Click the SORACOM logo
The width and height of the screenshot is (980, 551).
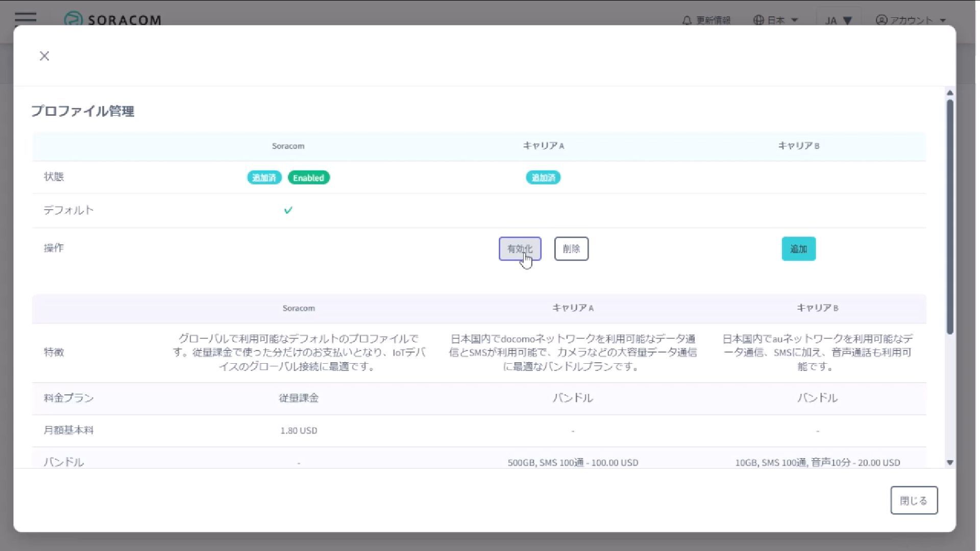pos(113,20)
